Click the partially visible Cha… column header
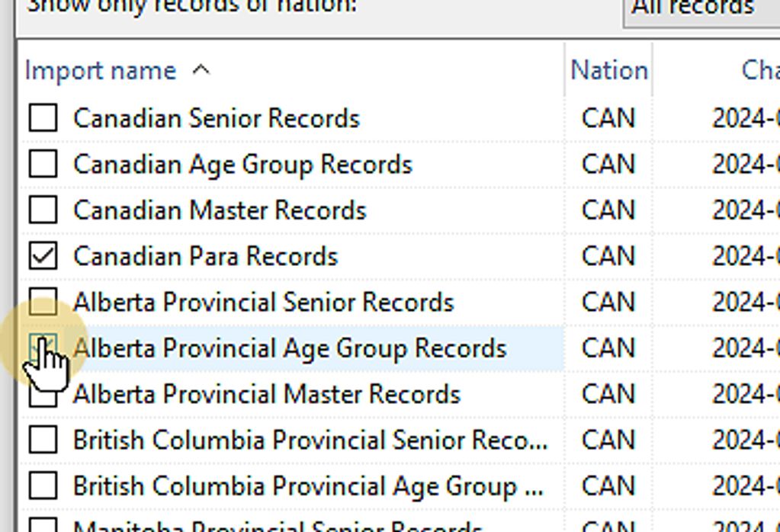The image size is (780, 532). (x=759, y=71)
